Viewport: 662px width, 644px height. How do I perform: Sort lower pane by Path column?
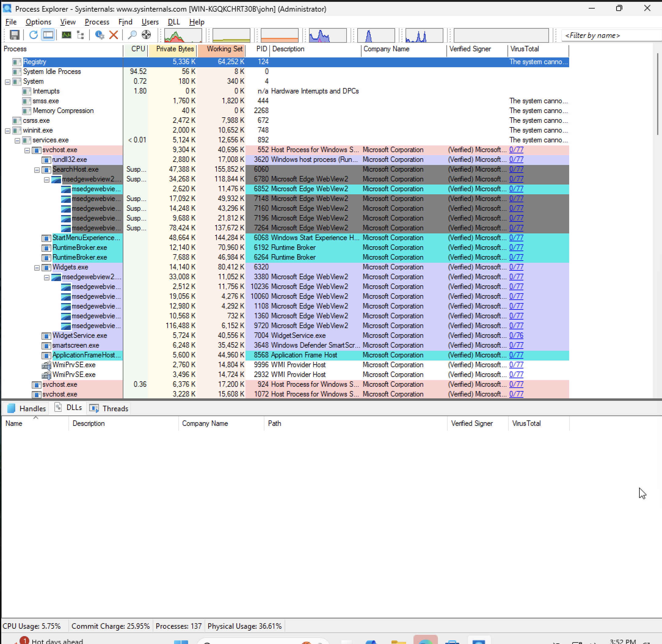pyautogui.click(x=355, y=423)
